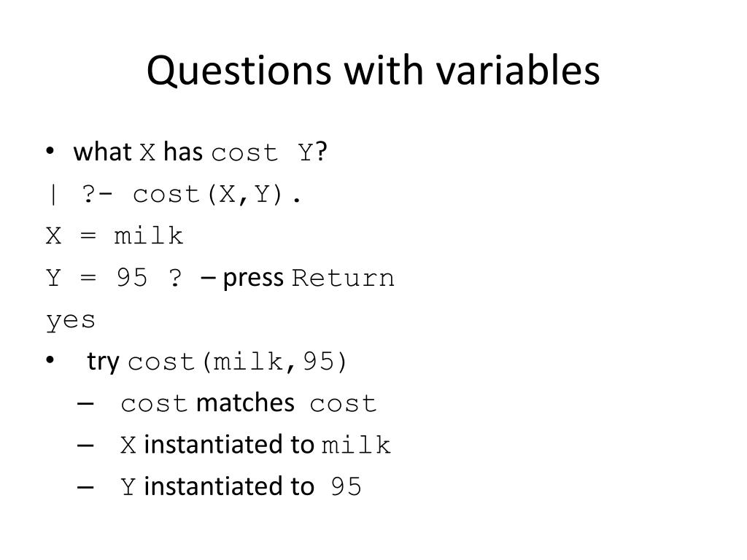Click the line X = milk
Image resolution: width=747 pixels, height=560 pixels.
pyautogui.click(x=115, y=236)
